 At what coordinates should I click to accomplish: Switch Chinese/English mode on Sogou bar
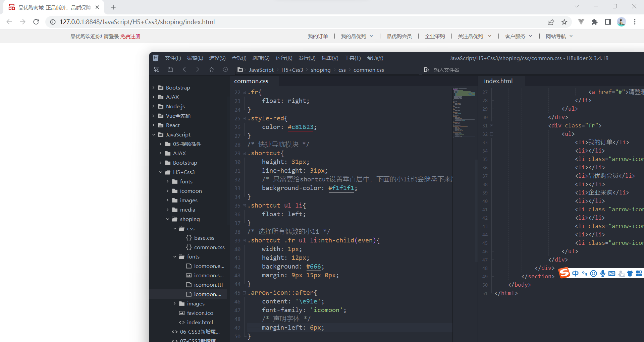coord(576,273)
